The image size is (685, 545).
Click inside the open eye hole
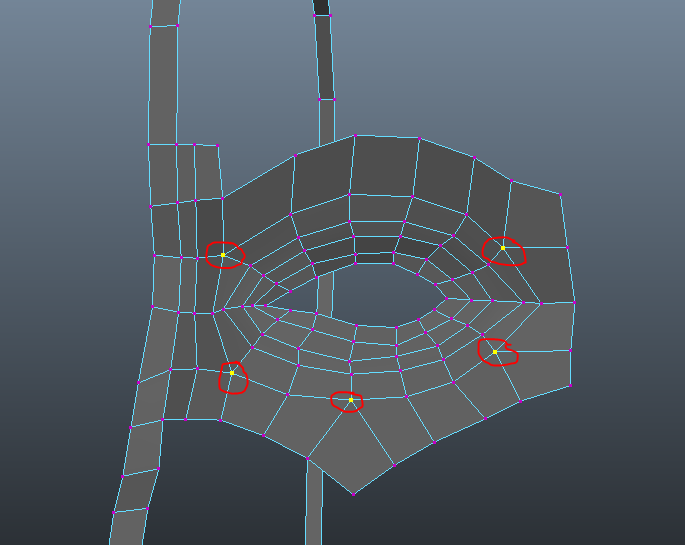380,295
